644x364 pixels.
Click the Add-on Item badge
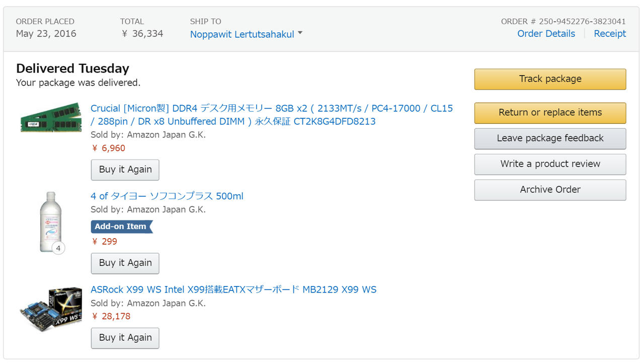(x=121, y=227)
